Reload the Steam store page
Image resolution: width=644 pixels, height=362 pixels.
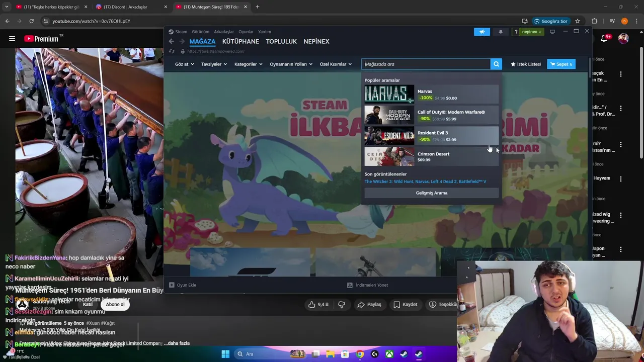[172, 51]
